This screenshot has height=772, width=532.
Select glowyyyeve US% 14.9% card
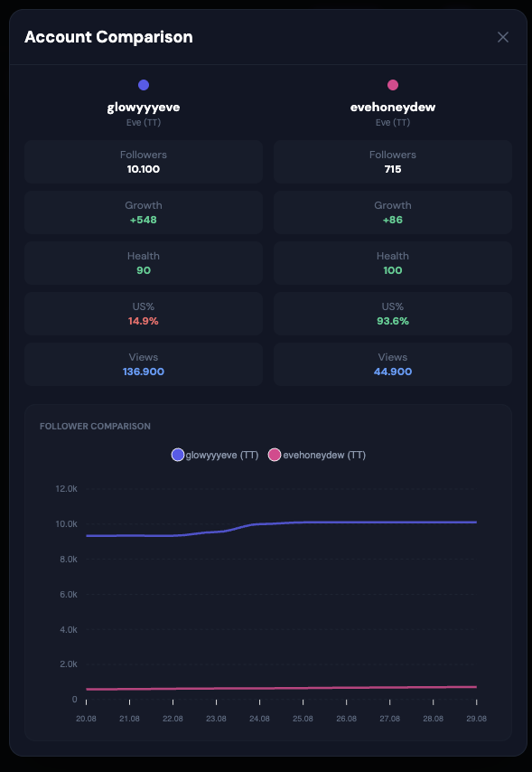click(x=144, y=314)
